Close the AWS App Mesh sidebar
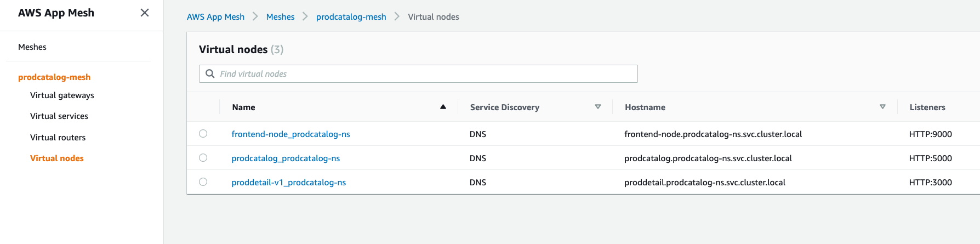980x244 pixels. [x=145, y=13]
